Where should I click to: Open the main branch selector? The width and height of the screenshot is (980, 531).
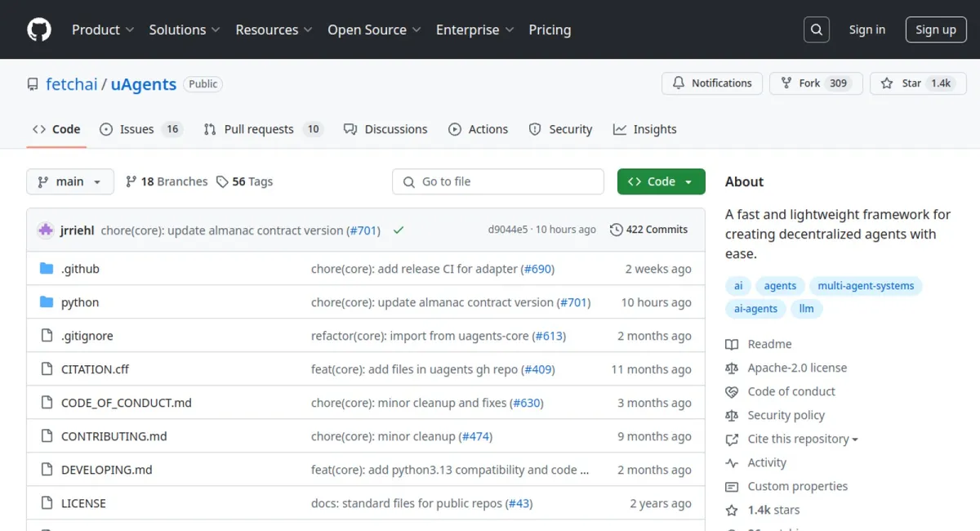click(70, 181)
